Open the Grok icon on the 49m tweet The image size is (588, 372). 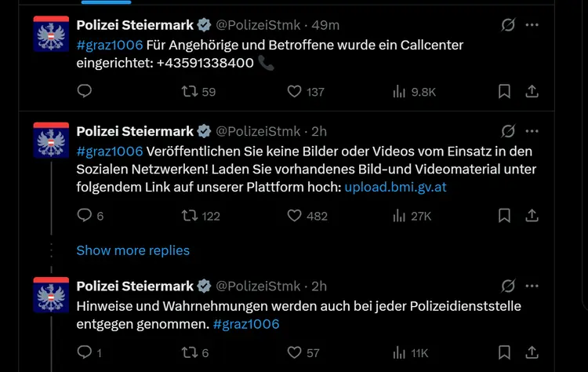point(508,25)
